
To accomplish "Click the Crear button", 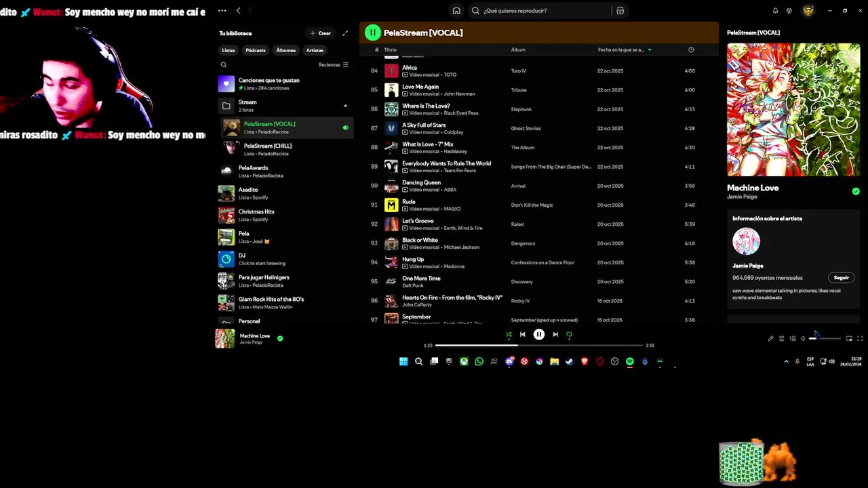I will point(321,33).
